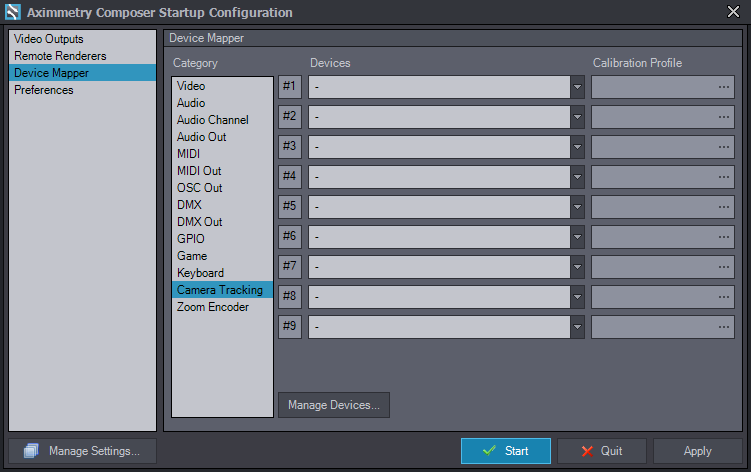
Task: Click Start with the green checkmark
Action: click(x=505, y=451)
